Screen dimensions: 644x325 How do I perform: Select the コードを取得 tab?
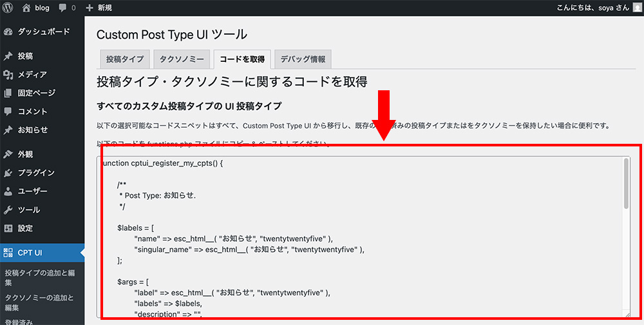(x=242, y=59)
